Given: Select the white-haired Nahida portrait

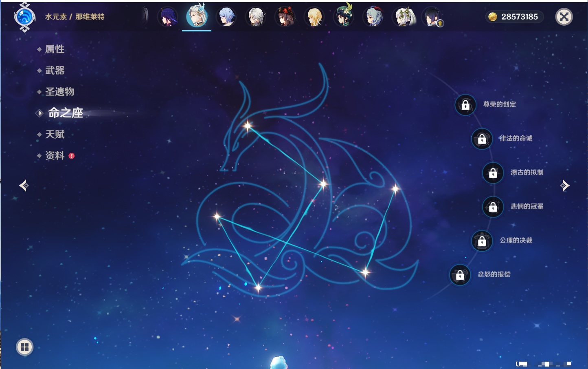Looking at the screenshot, I should click(403, 17).
